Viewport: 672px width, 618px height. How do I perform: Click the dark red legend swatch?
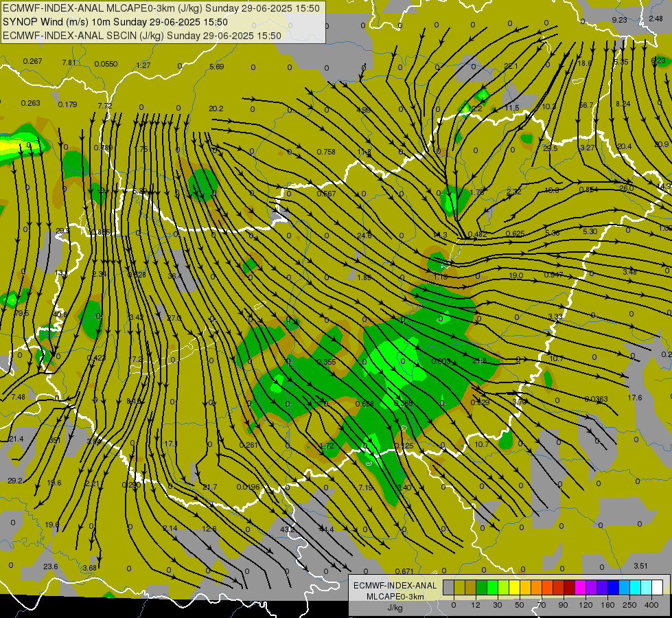tap(570, 587)
